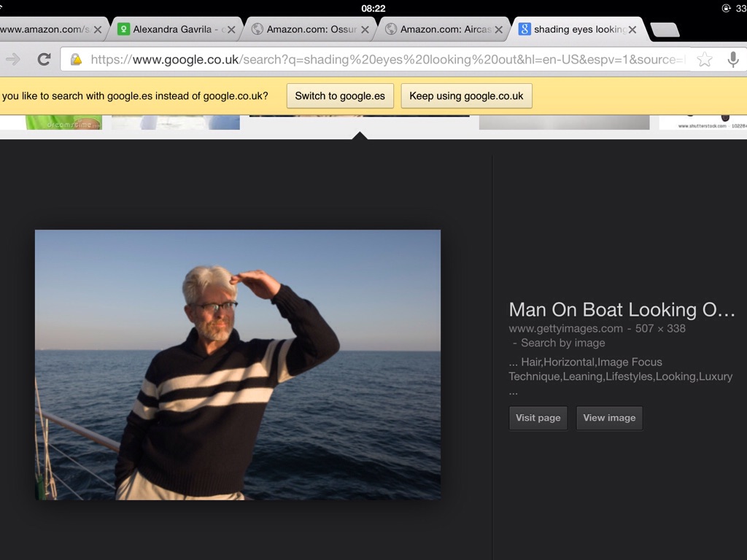Reload the page with the refresh icon

coord(44,60)
